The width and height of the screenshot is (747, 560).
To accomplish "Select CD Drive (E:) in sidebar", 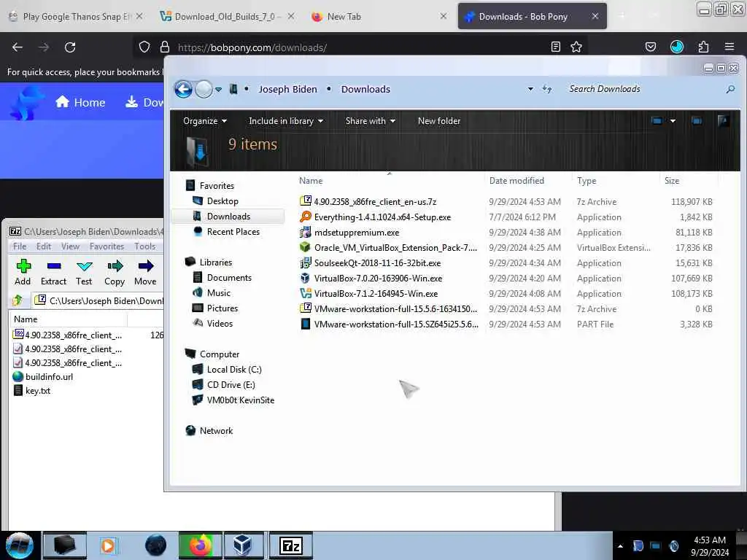I will (231, 384).
